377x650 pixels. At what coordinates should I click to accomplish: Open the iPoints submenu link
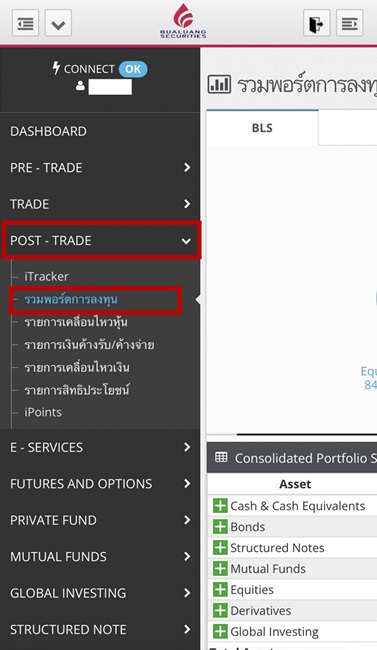[x=43, y=412]
